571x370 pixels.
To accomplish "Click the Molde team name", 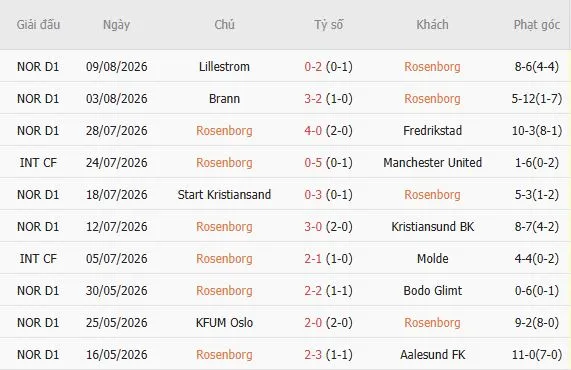I will (x=433, y=259).
